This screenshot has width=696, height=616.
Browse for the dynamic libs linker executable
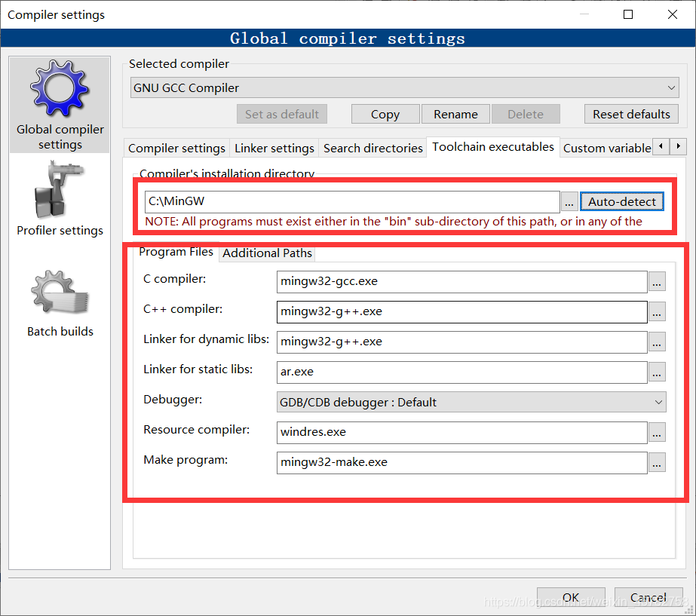click(x=657, y=342)
